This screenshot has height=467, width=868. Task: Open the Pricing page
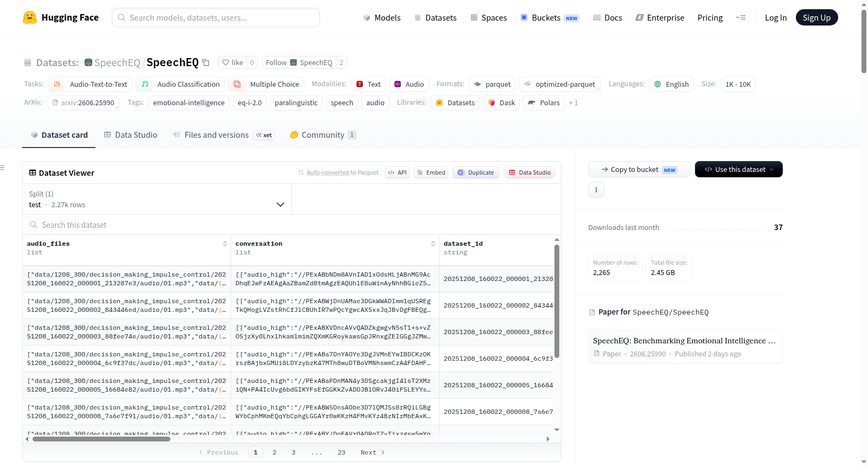click(710, 17)
